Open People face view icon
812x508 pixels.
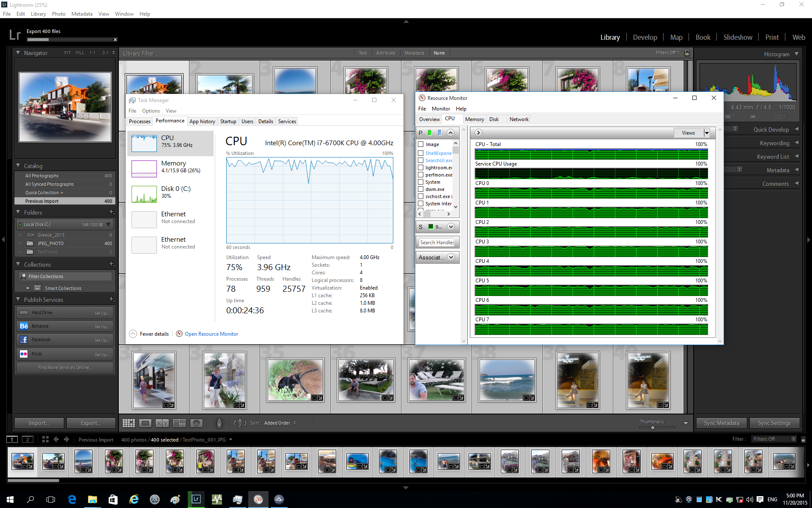tap(196, 423)
